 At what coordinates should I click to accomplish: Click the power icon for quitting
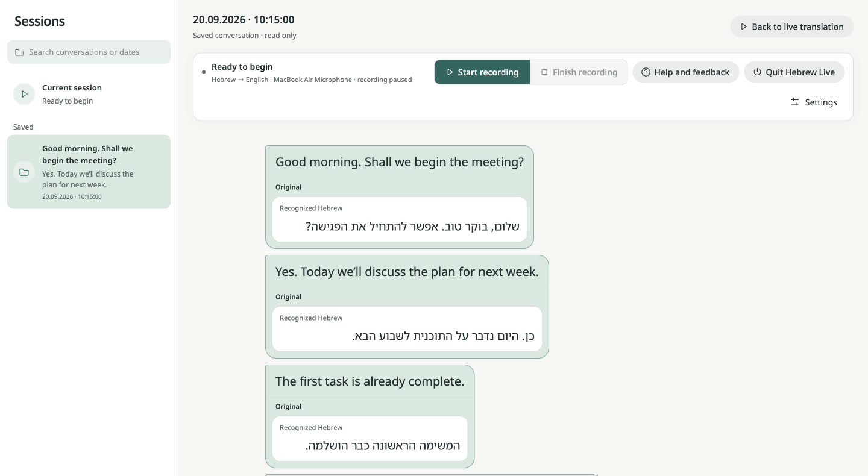point(757,72)
